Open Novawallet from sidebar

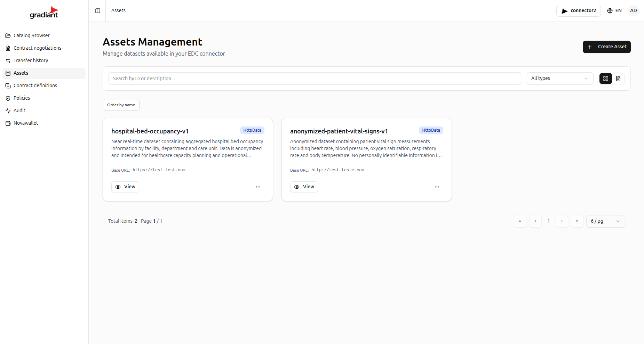click(44, 123)
